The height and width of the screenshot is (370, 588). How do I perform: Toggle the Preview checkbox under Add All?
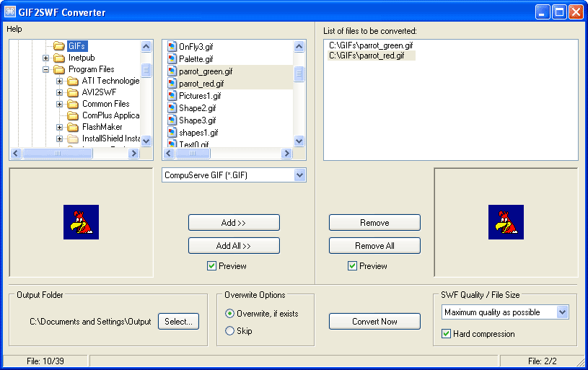[x=211, y=266]
